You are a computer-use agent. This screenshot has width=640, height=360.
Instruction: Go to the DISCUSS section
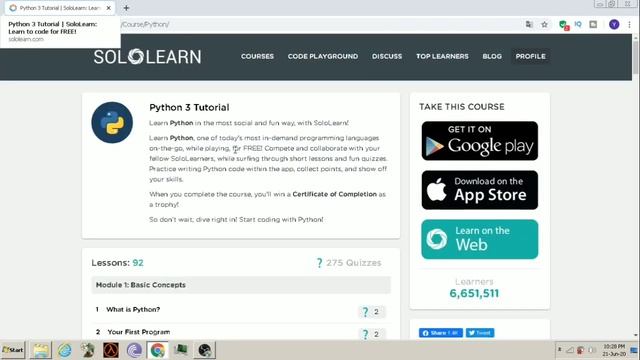pos(387,56)
